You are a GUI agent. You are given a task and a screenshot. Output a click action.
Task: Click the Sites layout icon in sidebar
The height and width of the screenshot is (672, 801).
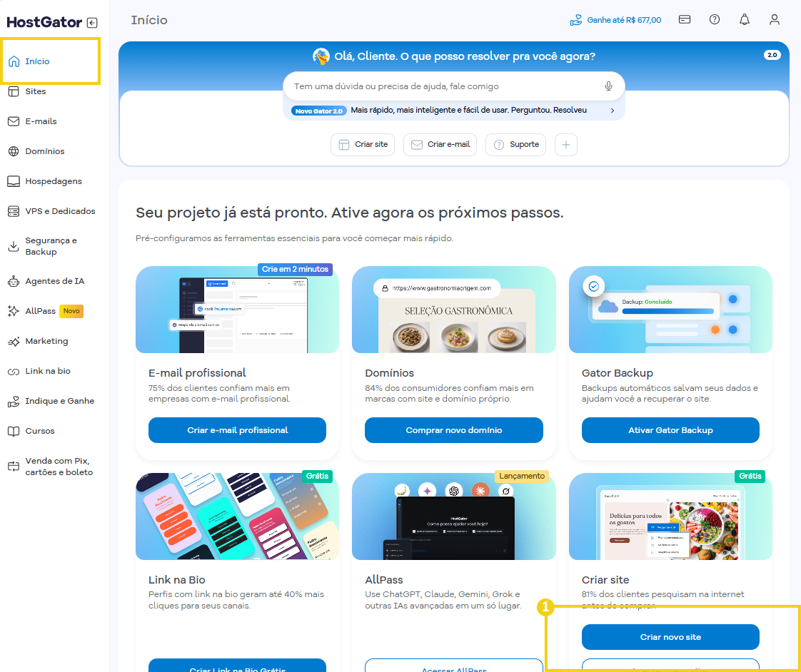pos(14,91)
